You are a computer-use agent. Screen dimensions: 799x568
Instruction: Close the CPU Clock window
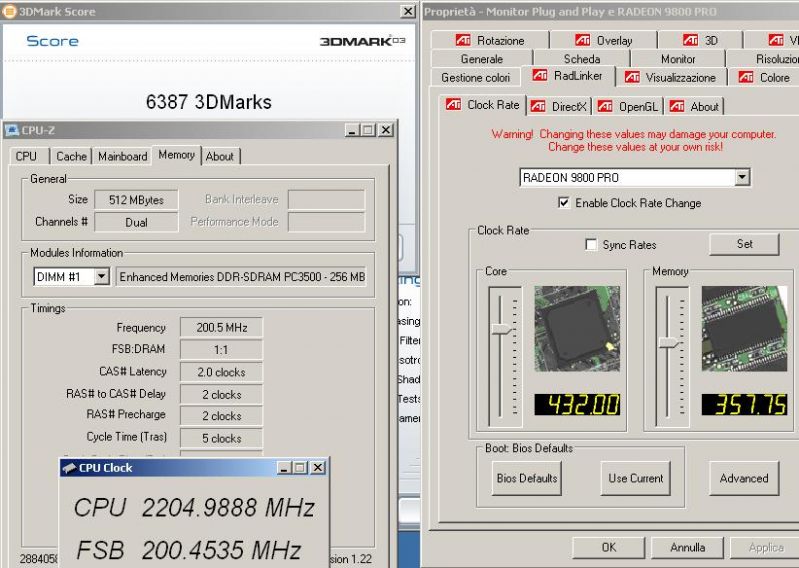[x=317, y=467]
